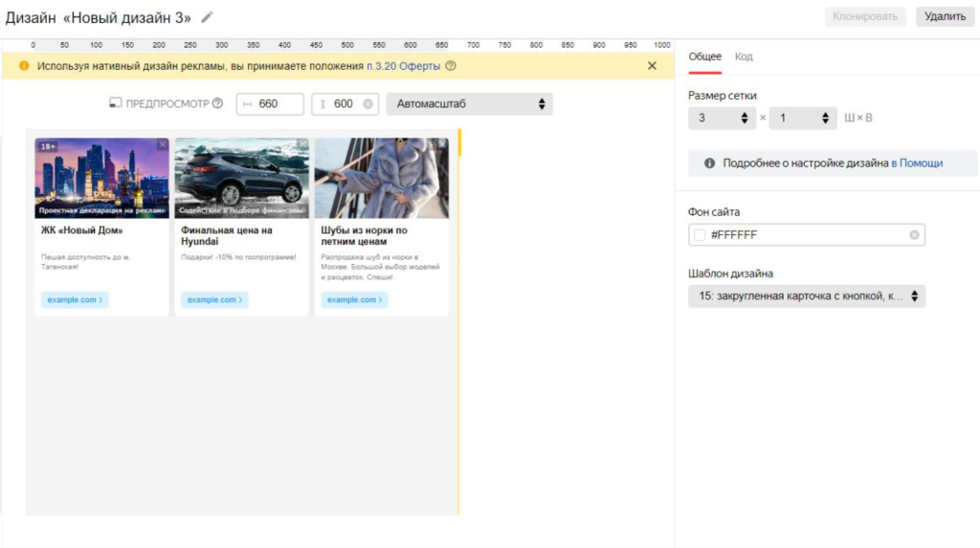Click the Дизайн «Новый дизайн 3» heading

coord(99,17)
